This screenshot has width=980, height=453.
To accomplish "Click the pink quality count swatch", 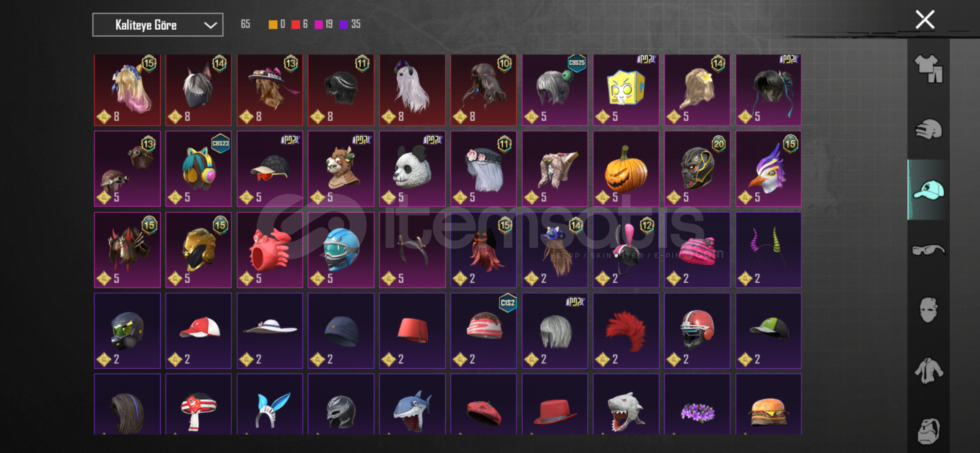I will (319, 24).
